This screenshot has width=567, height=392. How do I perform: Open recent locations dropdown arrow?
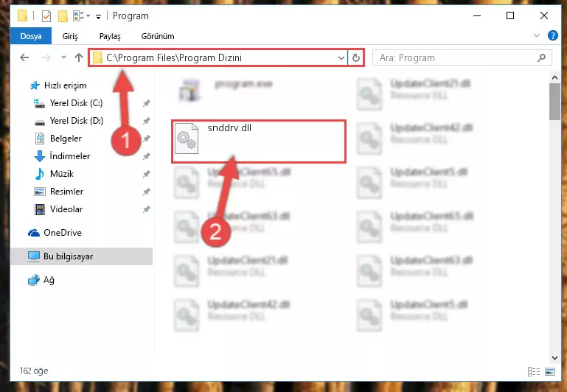click(63, 57)
